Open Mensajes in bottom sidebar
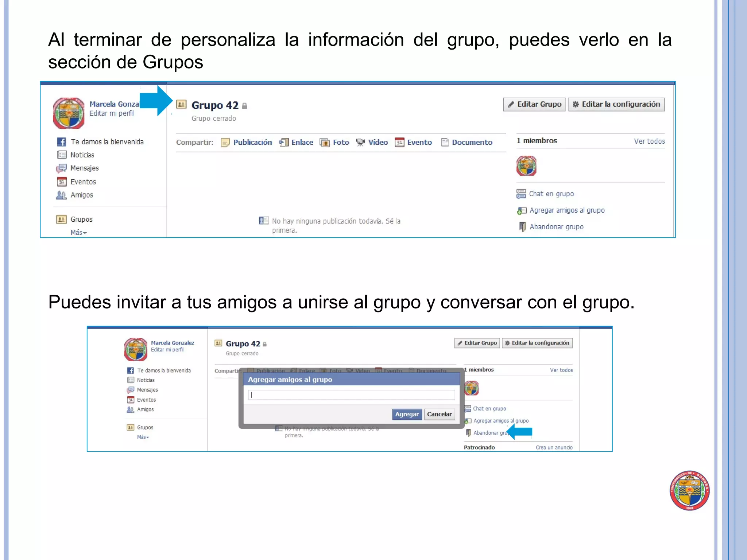The width and height of the screenshot is (747, 560). pyautogui.click(x=147, y=390)
